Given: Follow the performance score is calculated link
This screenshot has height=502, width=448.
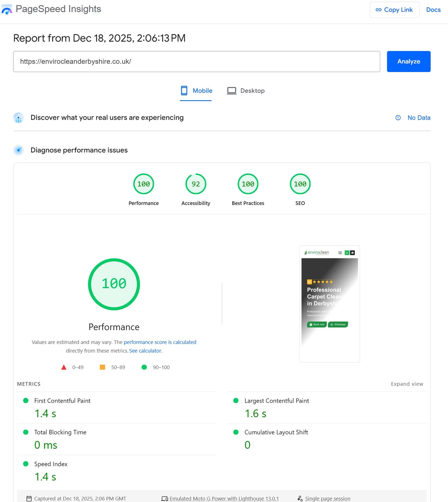Looking at the screenshot, I should [x=160, y=342].
